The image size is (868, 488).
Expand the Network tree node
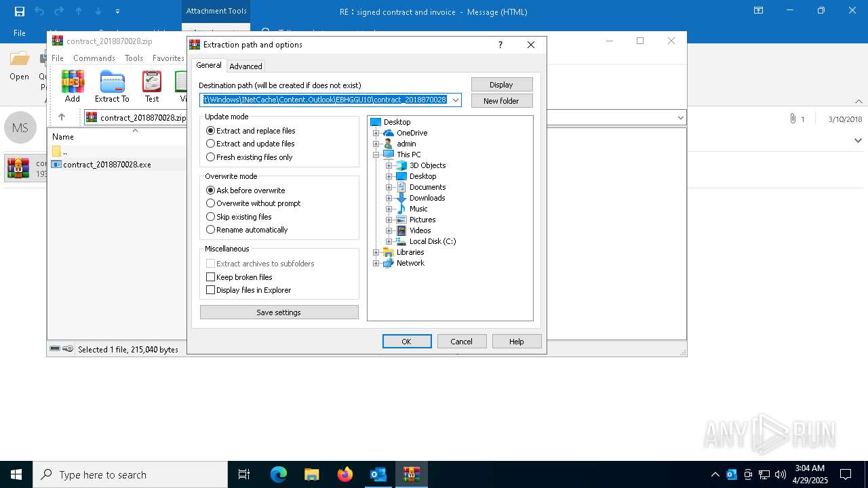(x=376, y=263)
